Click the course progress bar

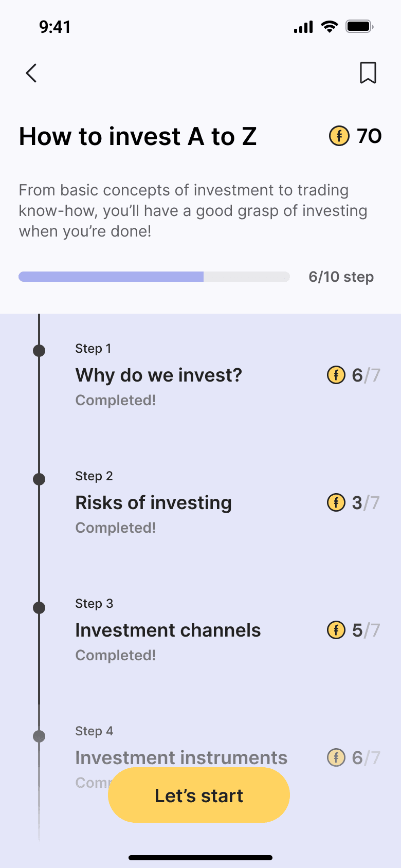(x=154, y=277)
